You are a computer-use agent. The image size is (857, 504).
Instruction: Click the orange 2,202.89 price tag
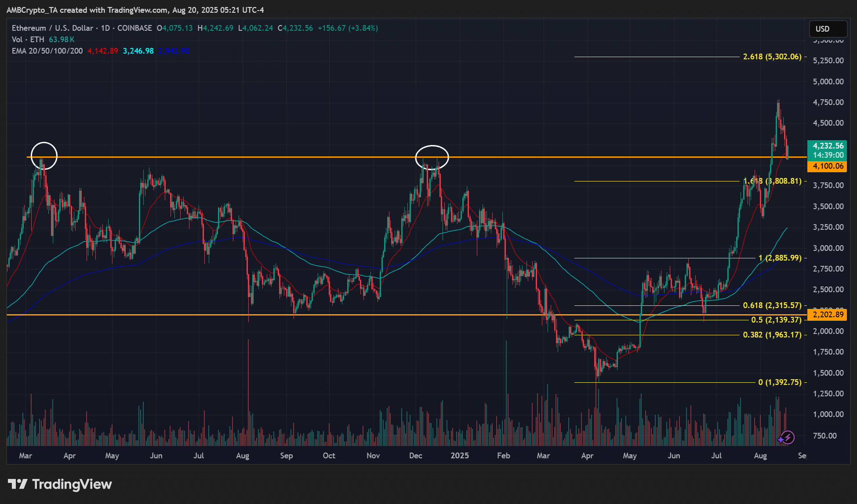coord(827,315)
